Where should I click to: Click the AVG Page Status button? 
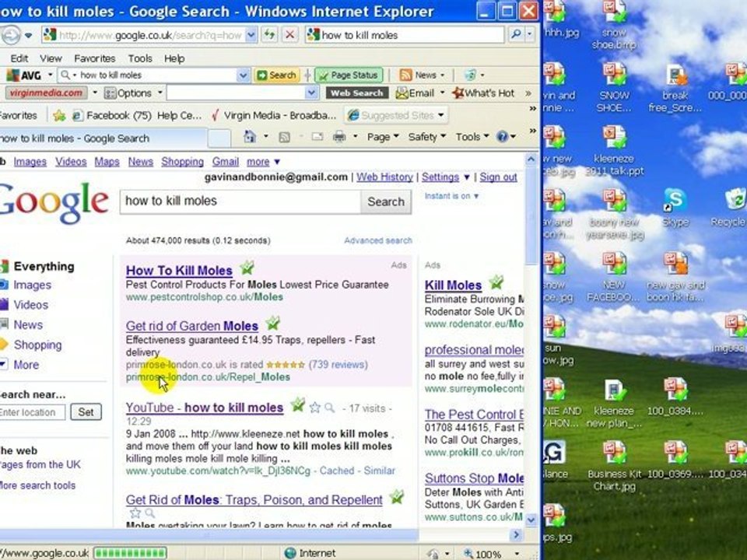click(x=349, y=75)
